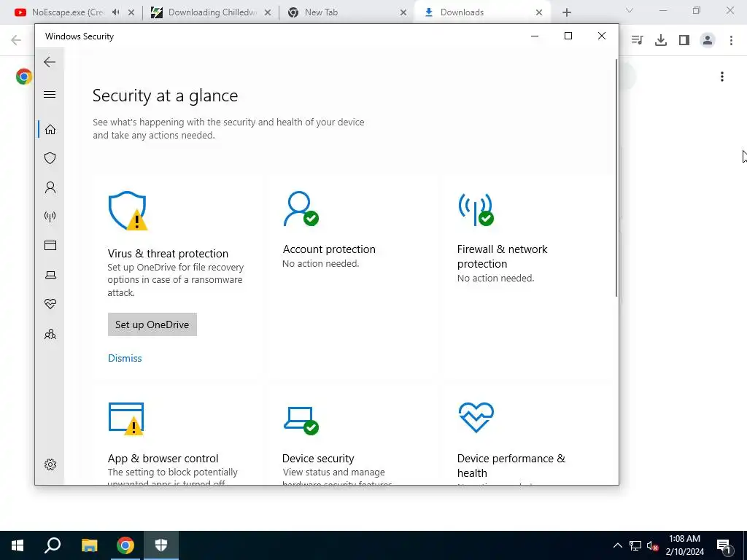The image size is (747, 560).
Task: Open Chrome profile avatar
Action: tap(708, 40)
